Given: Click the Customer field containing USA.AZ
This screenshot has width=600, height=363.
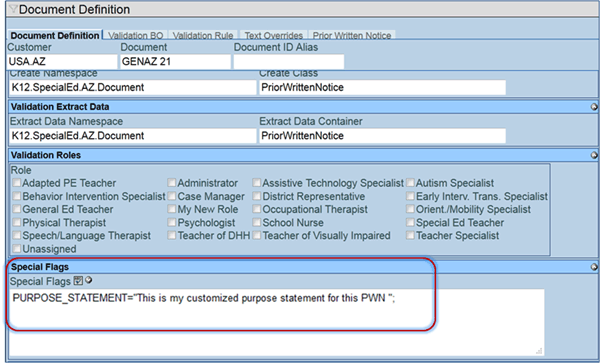Looking at the screenshot, I should 62,62.
